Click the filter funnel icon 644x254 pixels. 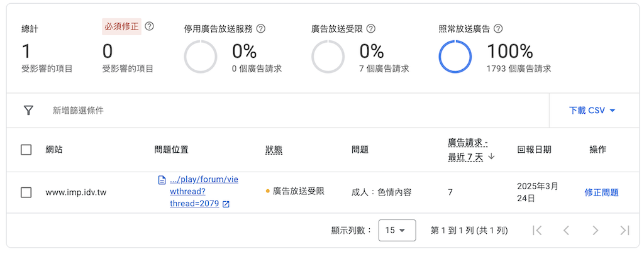(28, 111)
